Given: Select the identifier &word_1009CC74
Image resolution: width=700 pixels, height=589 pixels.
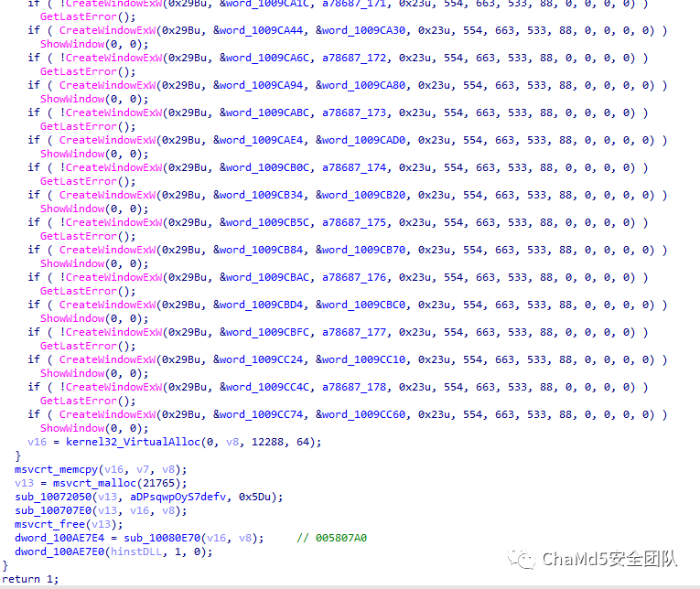Looking at the screenshot, I should click(258, 414).
